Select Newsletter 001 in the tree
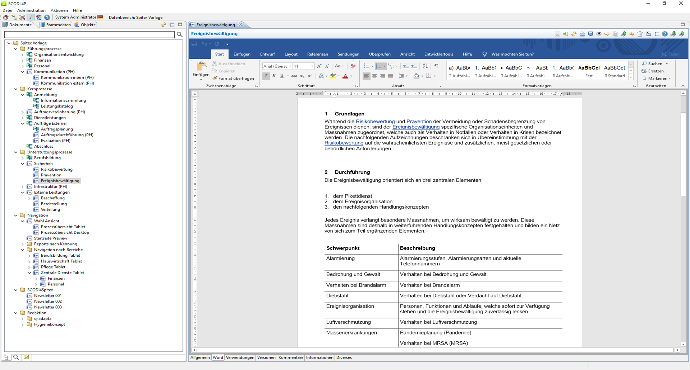Screen dimensions: 690x370 click(x=48, y=296)
